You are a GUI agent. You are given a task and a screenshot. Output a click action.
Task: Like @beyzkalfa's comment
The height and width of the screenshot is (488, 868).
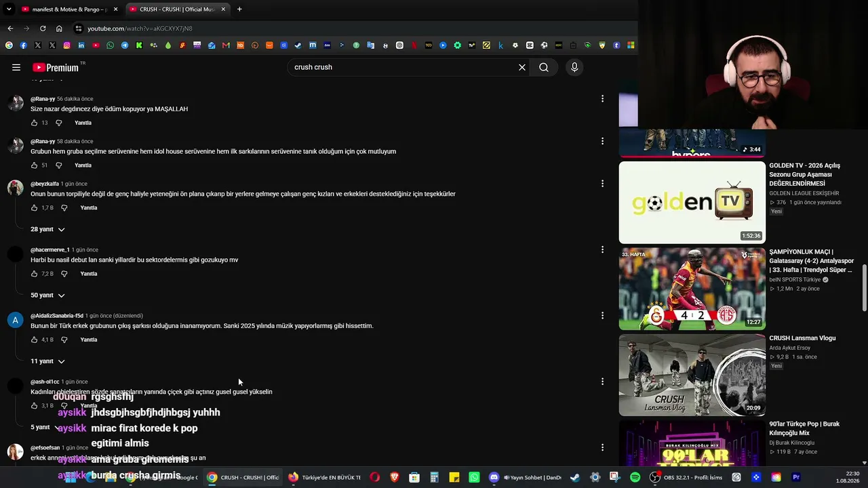[x=34, y=208]
